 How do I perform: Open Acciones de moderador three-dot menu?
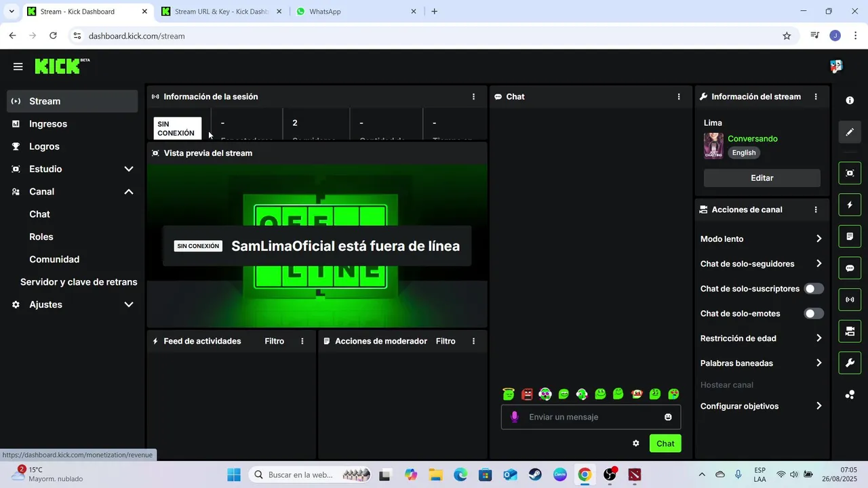473,341
